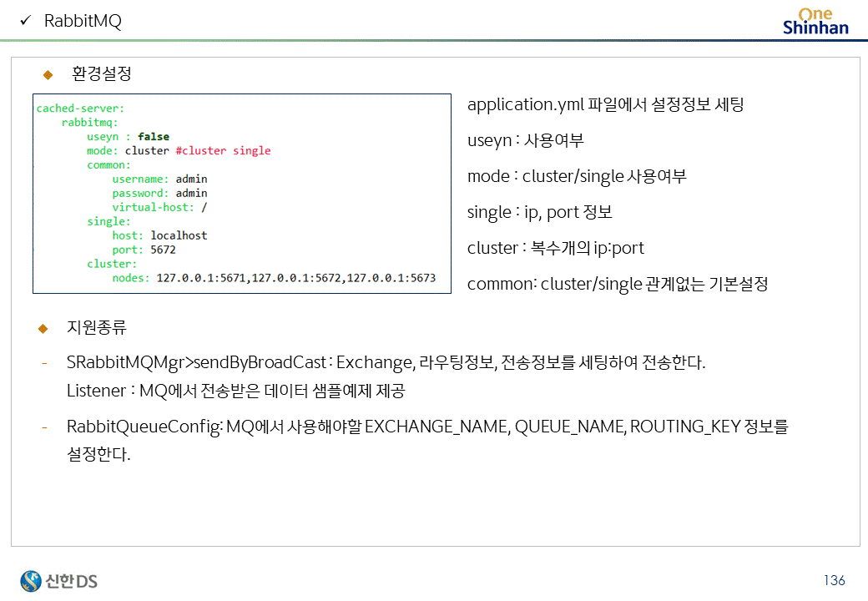Click the 'SRabbitMQMgr>sendByBroadCast' line
Image resolution: width=868 pixels, height=601 pixels.
(386, 362)
